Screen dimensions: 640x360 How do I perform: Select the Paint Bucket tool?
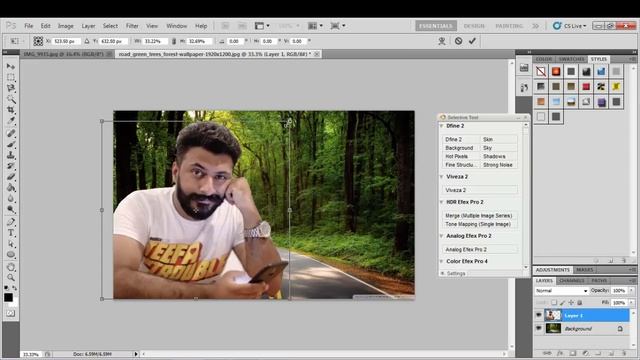[x=11, y=188]
